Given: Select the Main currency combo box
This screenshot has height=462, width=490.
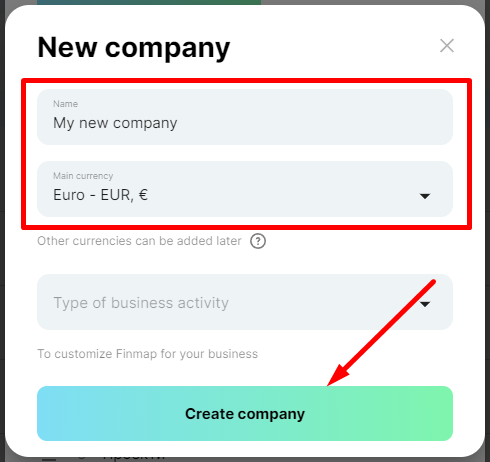Looking at the screenshot, I should click(245, 189).
